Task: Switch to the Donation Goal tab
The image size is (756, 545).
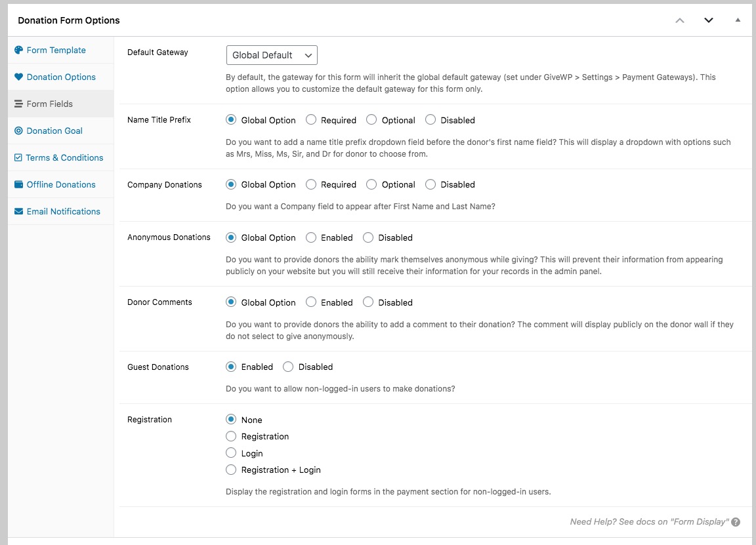Action: coord(61,131)
